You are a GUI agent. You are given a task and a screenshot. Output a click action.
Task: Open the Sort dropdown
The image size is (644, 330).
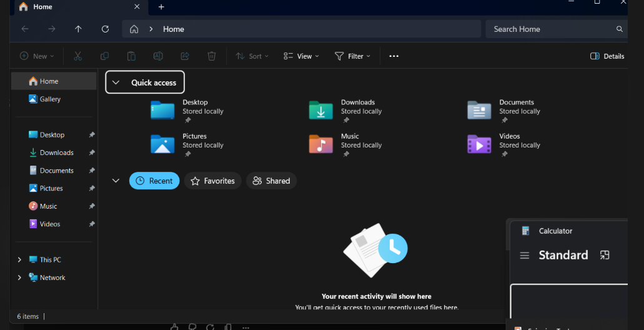click(252, 56)
